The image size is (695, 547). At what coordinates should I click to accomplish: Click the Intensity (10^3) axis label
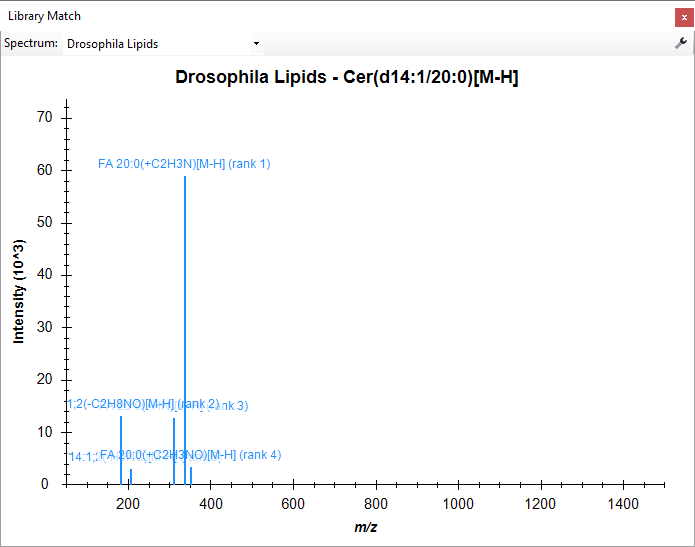pyautogui.click(x=19, y=291)
